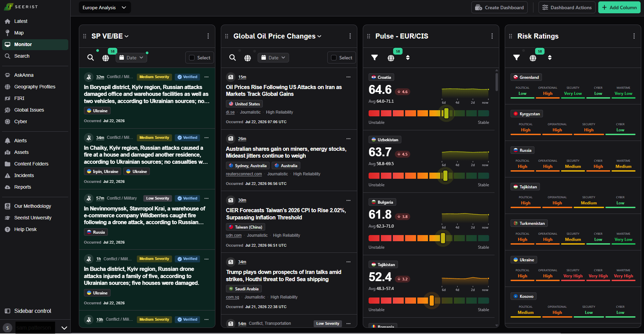
Task: Click Create Dashboard button
Action: tap(499, 8)
